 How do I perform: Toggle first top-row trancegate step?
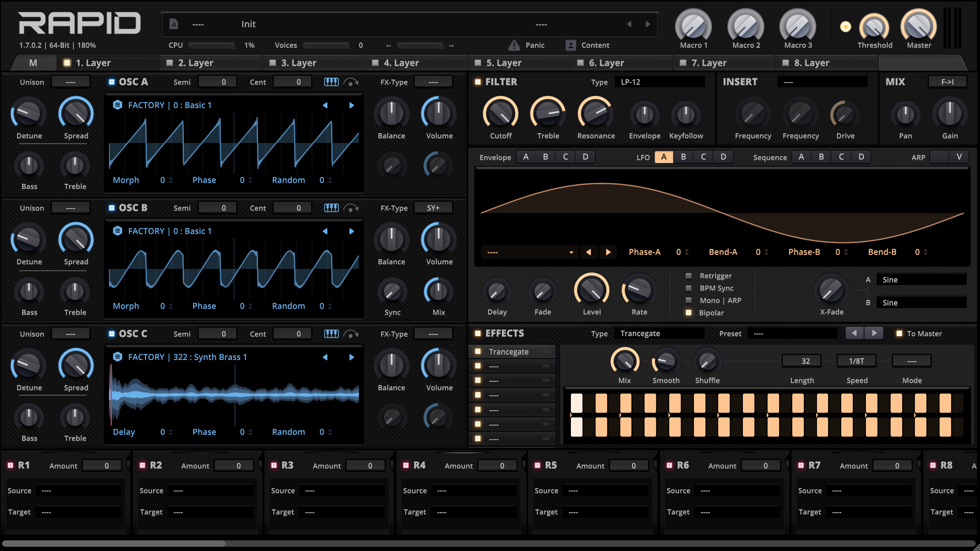click(576, 403)
